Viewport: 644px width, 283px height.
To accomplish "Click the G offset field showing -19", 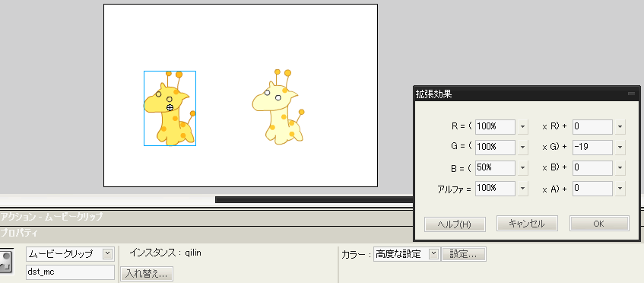I will pos(592,147).
